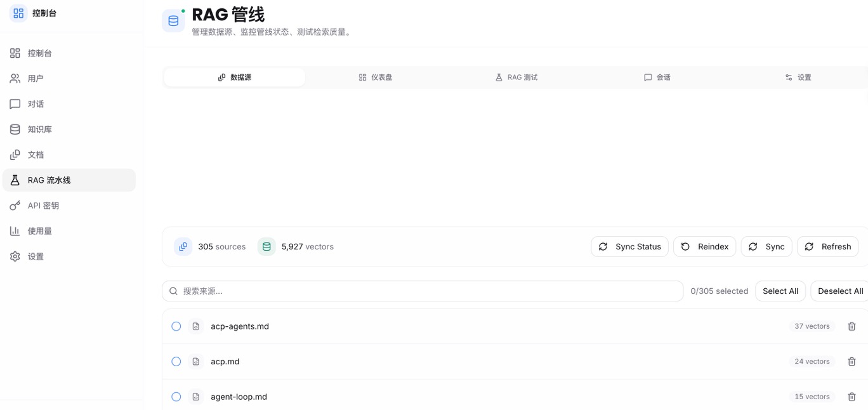Viewport: 868px width, 410px height.
Task: Click the sources icon next to 305 sources
Action: pos(183,247)
